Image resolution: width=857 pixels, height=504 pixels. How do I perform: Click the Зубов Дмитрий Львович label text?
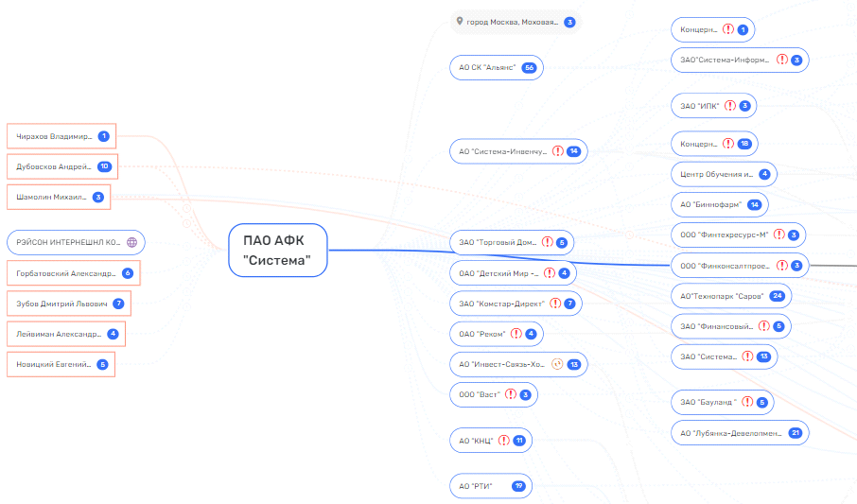(61, 304)
